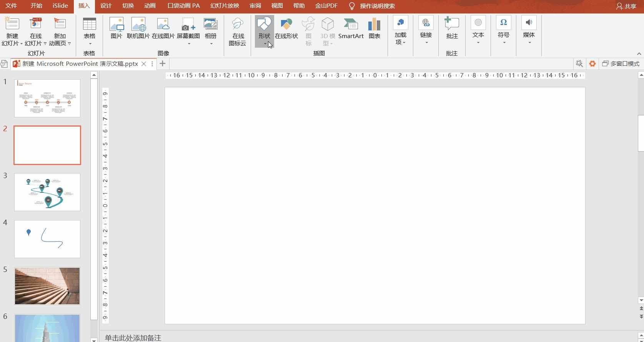Expand the Symbols dropdown arrow

click(x=504, y=43)
